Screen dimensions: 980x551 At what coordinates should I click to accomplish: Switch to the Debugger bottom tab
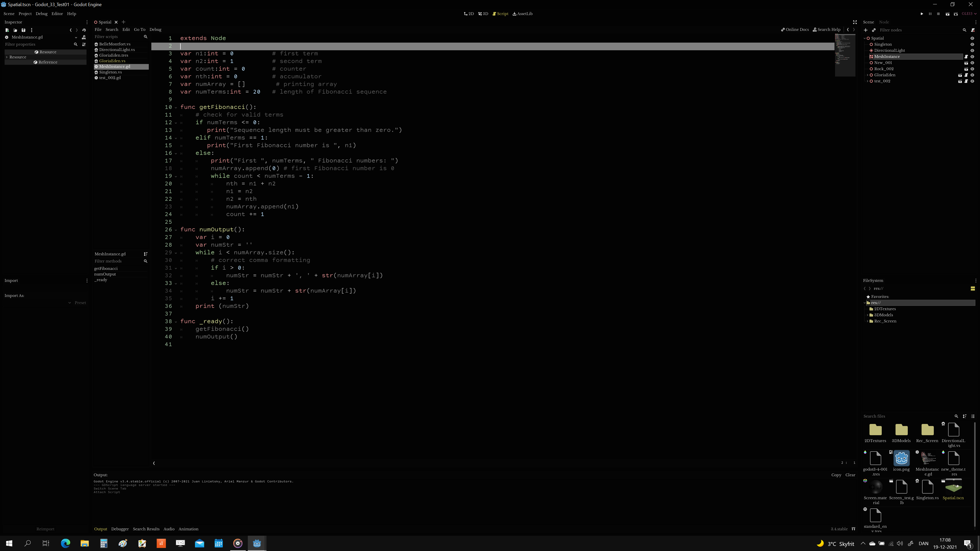(120, 529)
